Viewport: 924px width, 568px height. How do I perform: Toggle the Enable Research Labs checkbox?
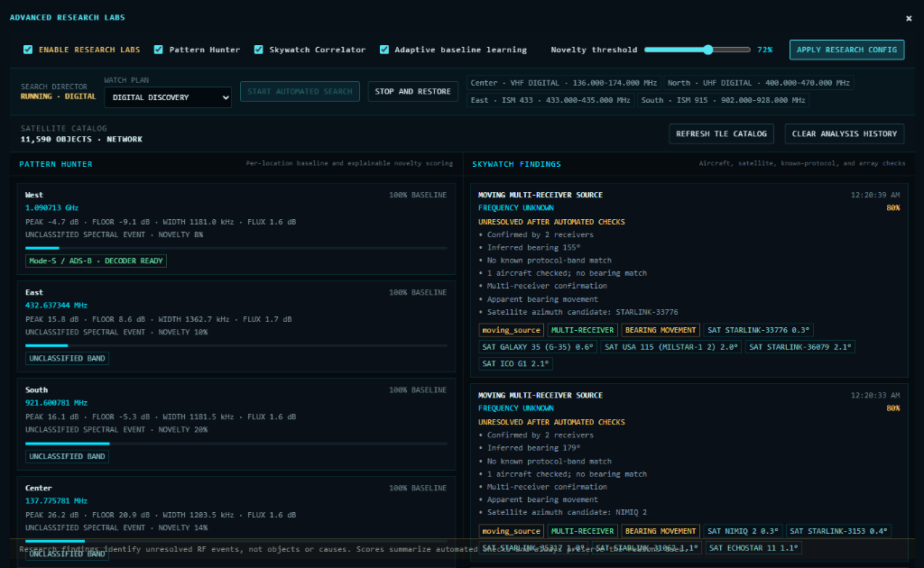coord(28,50)
